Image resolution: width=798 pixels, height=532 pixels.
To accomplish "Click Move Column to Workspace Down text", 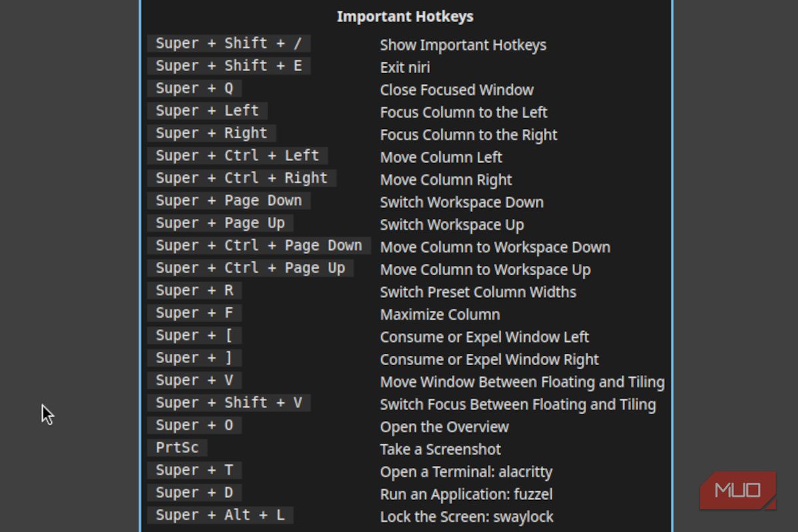I will (495, 247).
